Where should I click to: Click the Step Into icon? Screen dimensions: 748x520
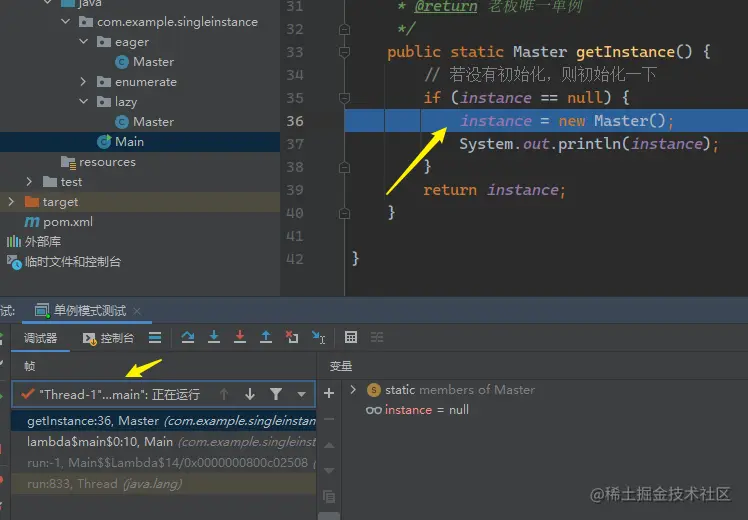[x=214, y=337]
